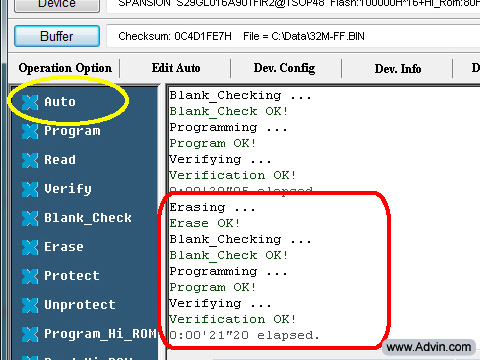Image resolution: width=480 pixels, height=360 pixels.
Task: Click the 'Erase OK!' log line
Action: (205, 223)
